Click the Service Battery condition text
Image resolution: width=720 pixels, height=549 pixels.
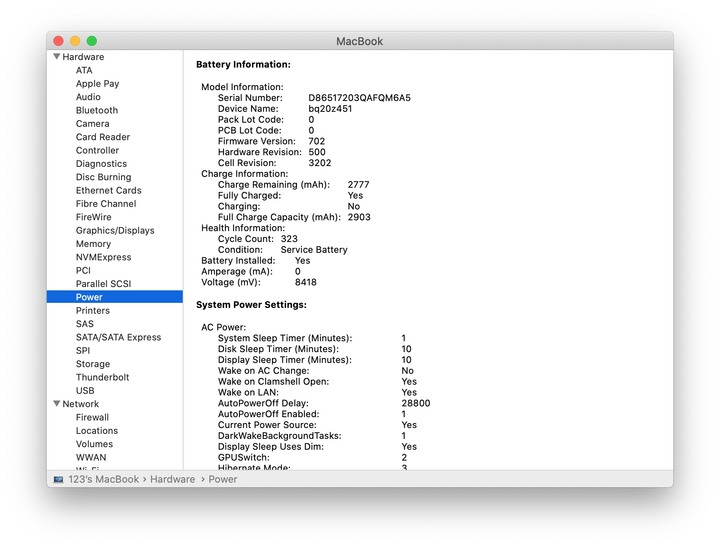point(314,250)
